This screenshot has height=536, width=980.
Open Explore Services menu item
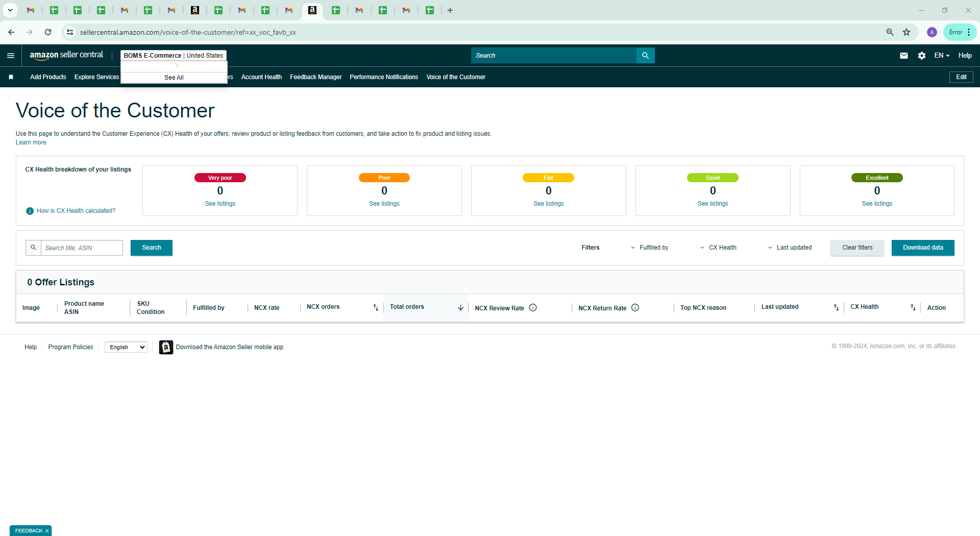click(x=96, y=77)
